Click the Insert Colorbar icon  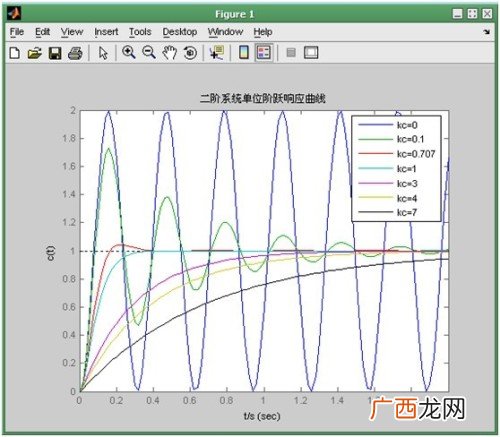click(x=244, y=53)
